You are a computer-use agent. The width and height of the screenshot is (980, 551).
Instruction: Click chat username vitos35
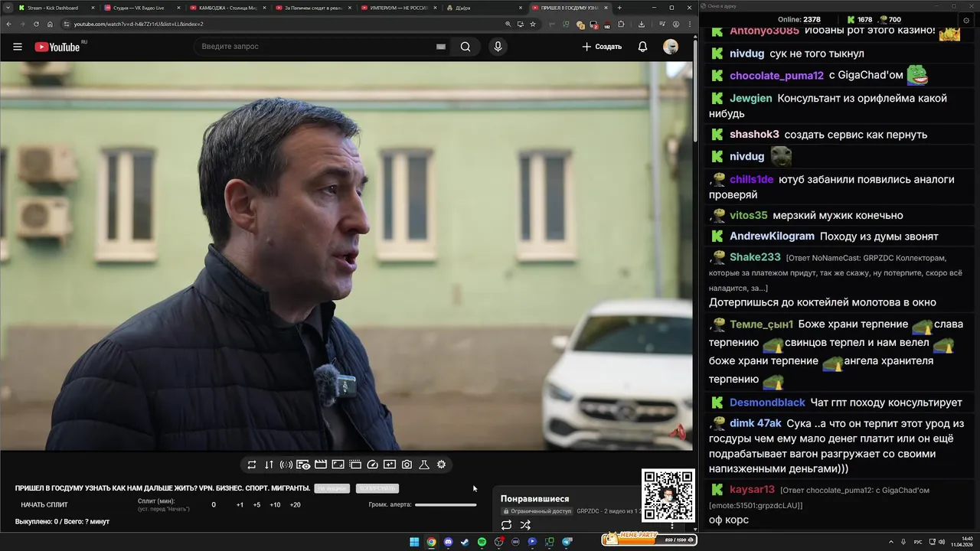[748, 216]
